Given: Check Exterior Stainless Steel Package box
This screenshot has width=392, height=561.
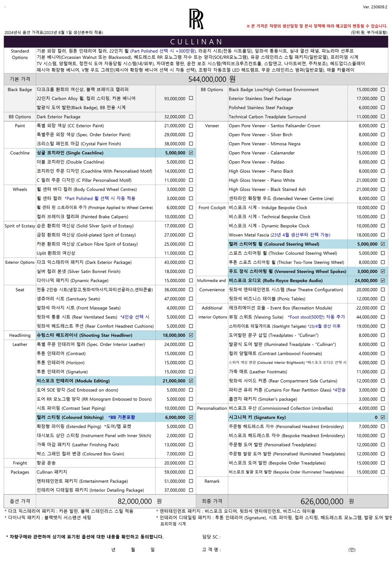Looking at the screenshot, I should [x=383, y=99].
